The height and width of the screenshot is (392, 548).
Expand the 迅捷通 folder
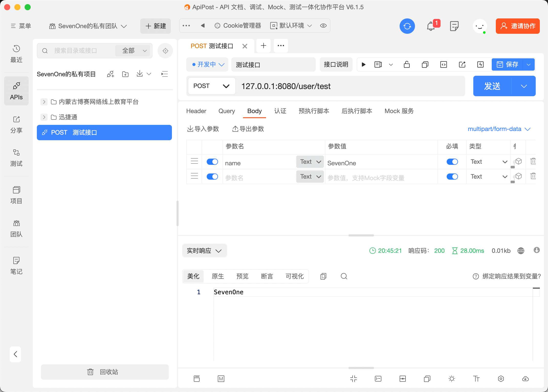[44, 117]
